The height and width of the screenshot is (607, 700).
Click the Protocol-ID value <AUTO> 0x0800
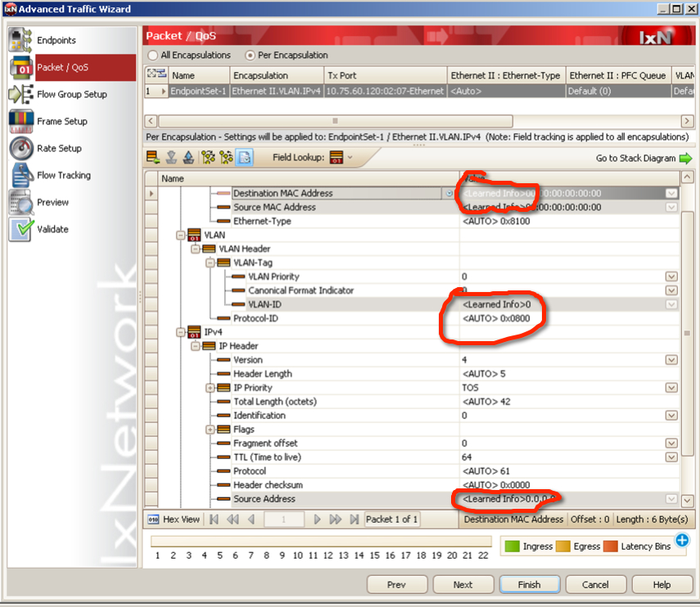coord(496,318)
